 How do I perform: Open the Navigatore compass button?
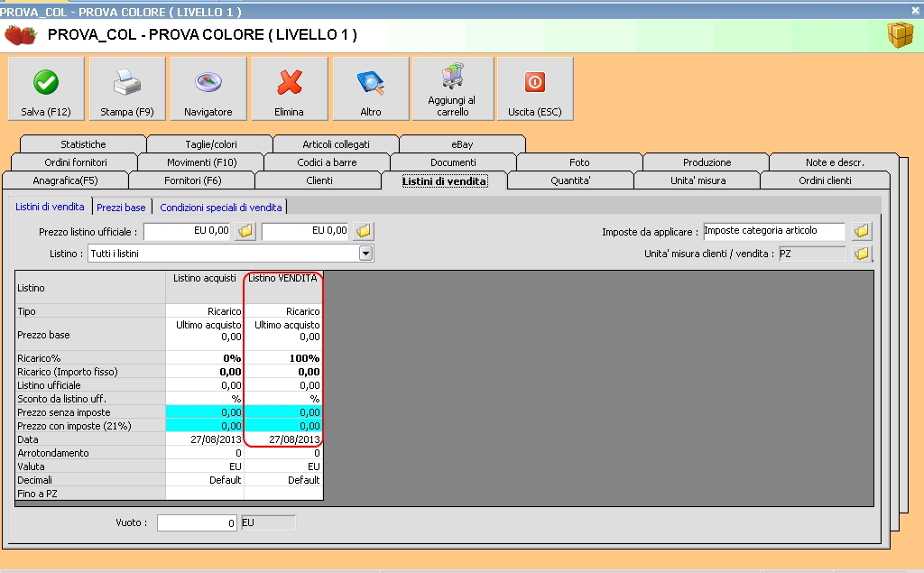coord(208,88)
